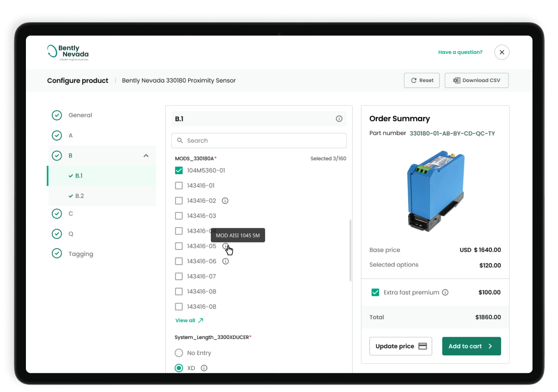Click the search magnifier icon
Viewport: 558px width, 392px height.
coord(180,141)
